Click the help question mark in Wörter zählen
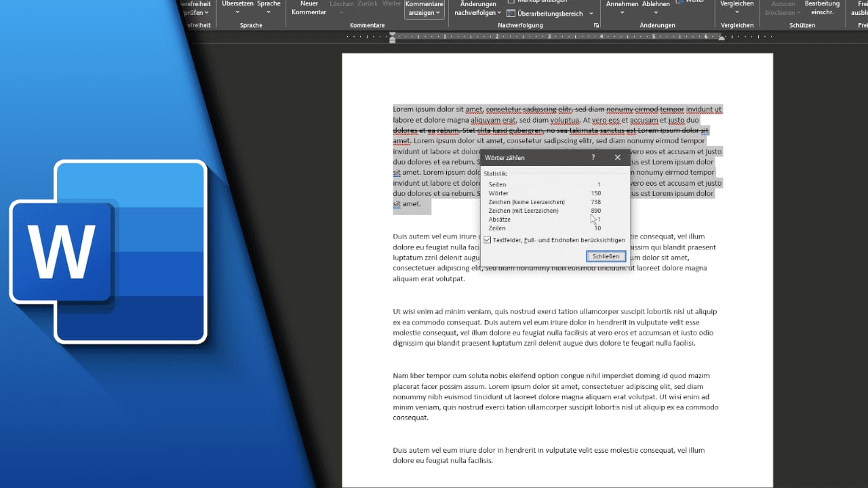868x488 pixels. 593,158
